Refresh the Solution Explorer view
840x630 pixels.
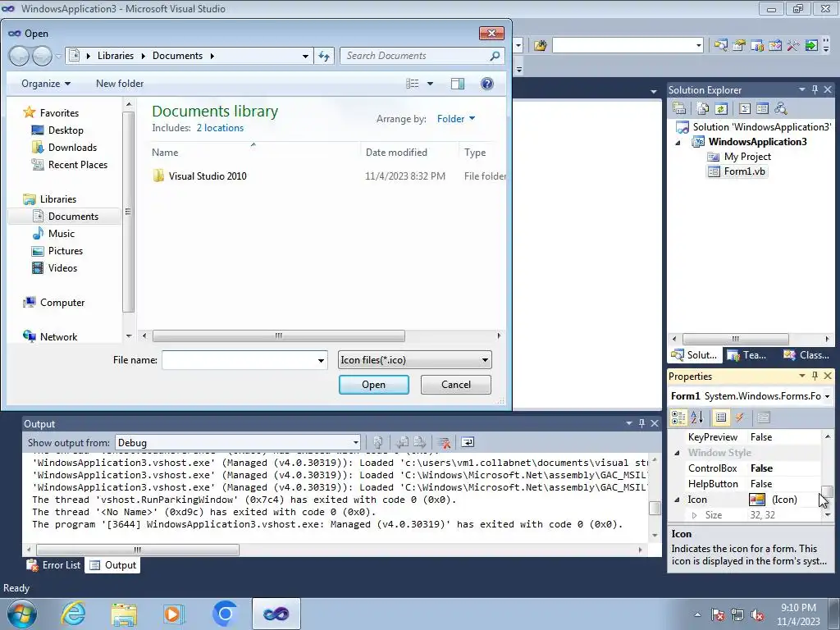tap(720, 108)
